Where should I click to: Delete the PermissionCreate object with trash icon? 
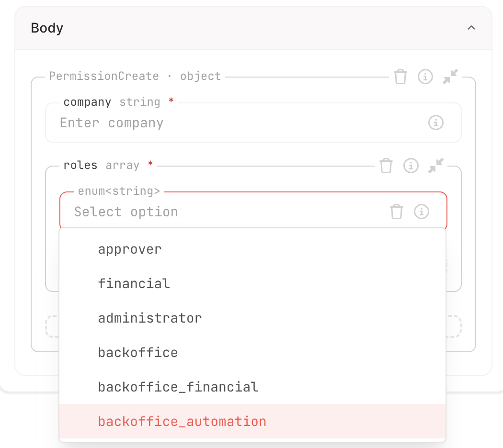coord(400,77)
